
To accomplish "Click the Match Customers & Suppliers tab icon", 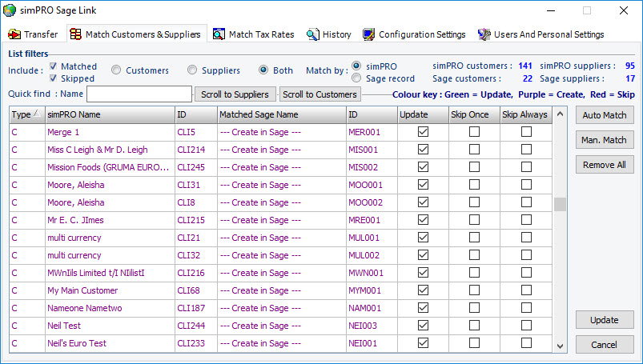I will click(x=75, y=34).
